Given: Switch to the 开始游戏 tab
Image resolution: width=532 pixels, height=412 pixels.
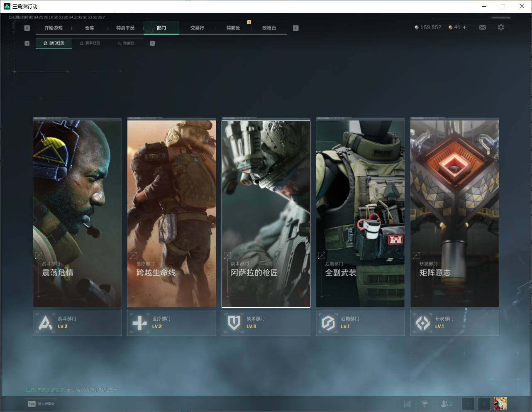Looking at the screenshot, I should click(x=54, y=28).
